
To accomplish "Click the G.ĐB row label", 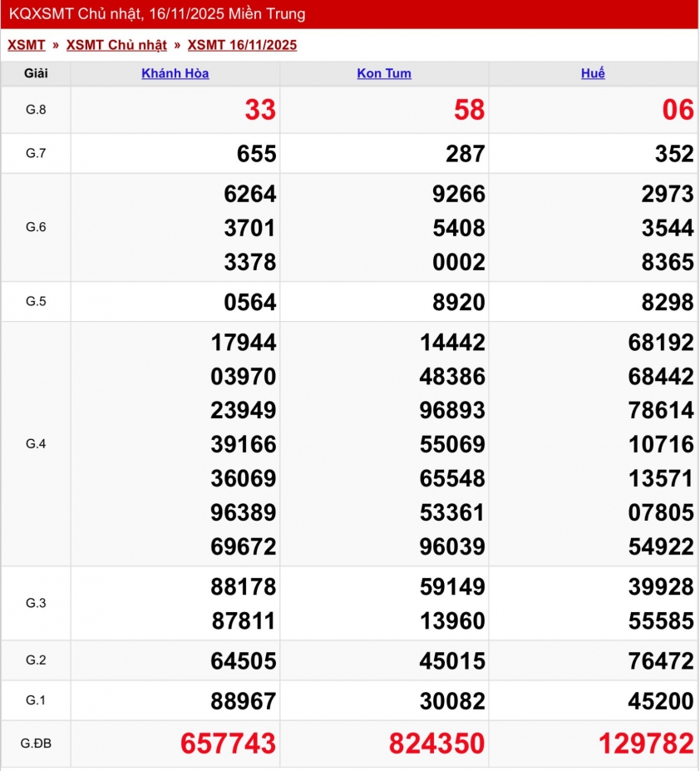I will tap(36, 744).
